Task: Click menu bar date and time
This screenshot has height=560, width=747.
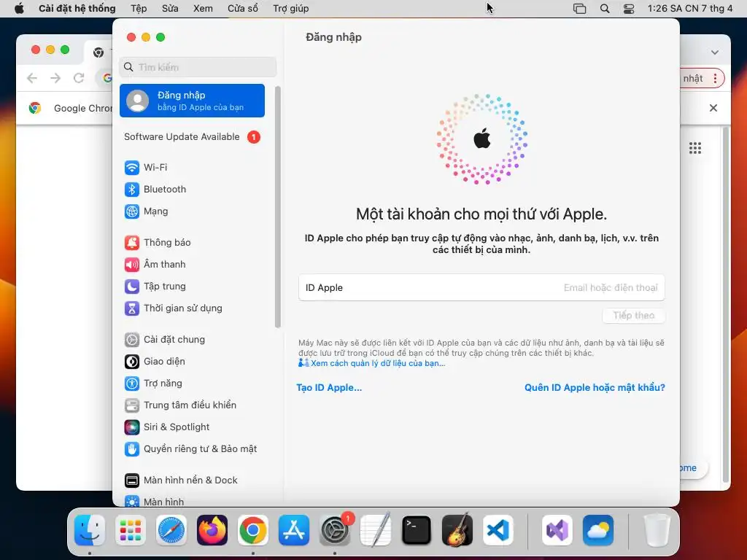Action: pos(690,9)
